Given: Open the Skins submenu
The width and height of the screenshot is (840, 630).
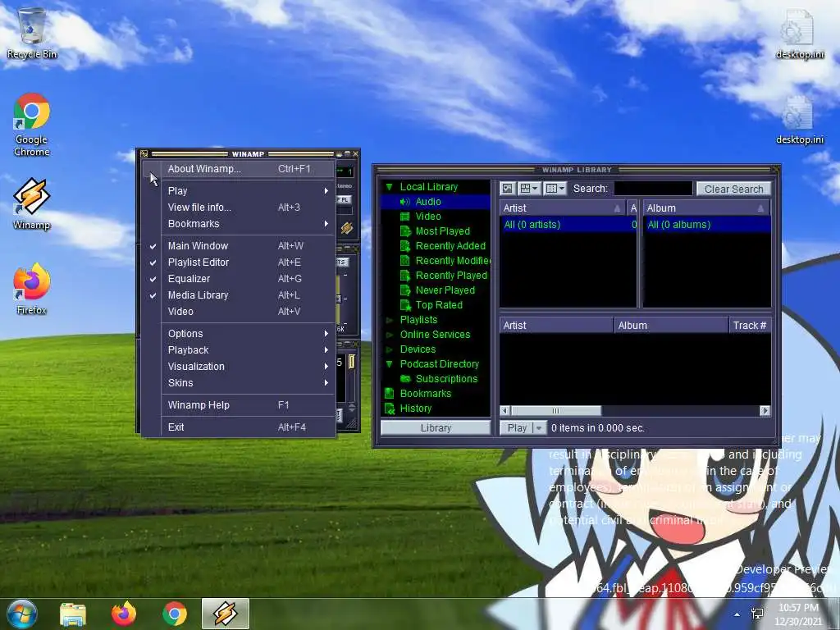Looking at the screenshot, I should pos(239,383).
